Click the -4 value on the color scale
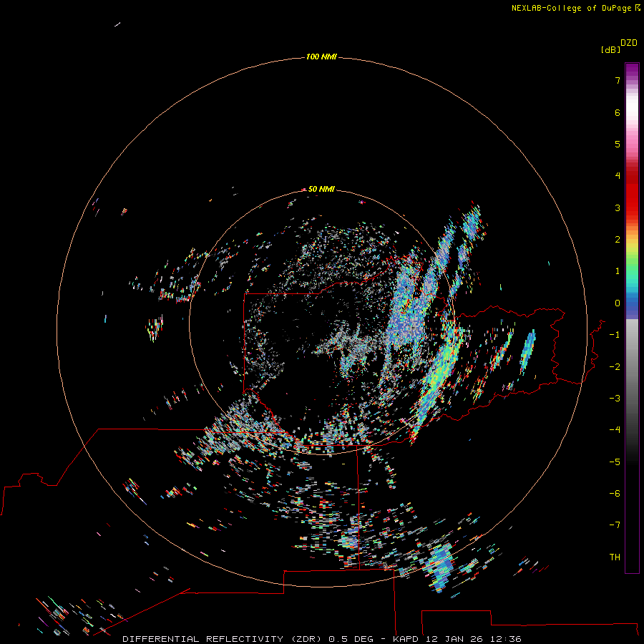 click(615, 429)
